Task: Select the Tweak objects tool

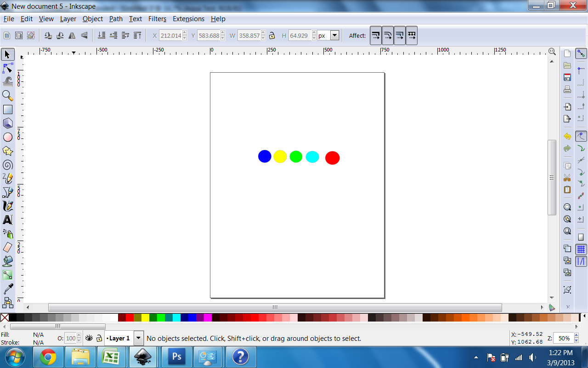Action: click(x=8, y=82)
